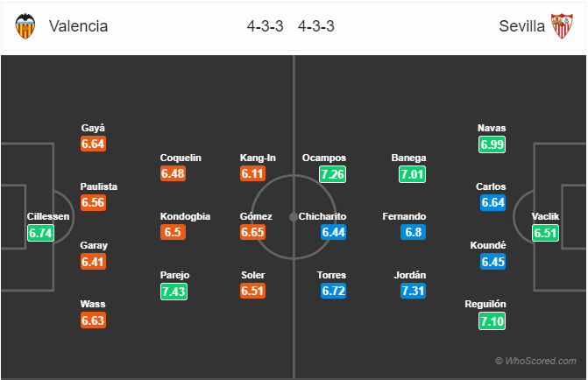
Task: Select Parejo's 7.43 rating badge
Action: click(x=174, y=292)
